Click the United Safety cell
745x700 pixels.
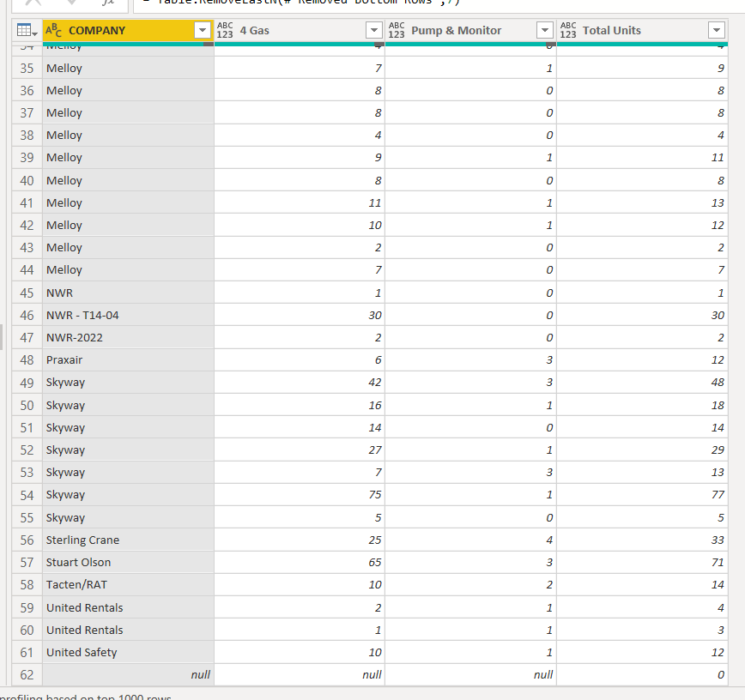[x=128, y=653]
